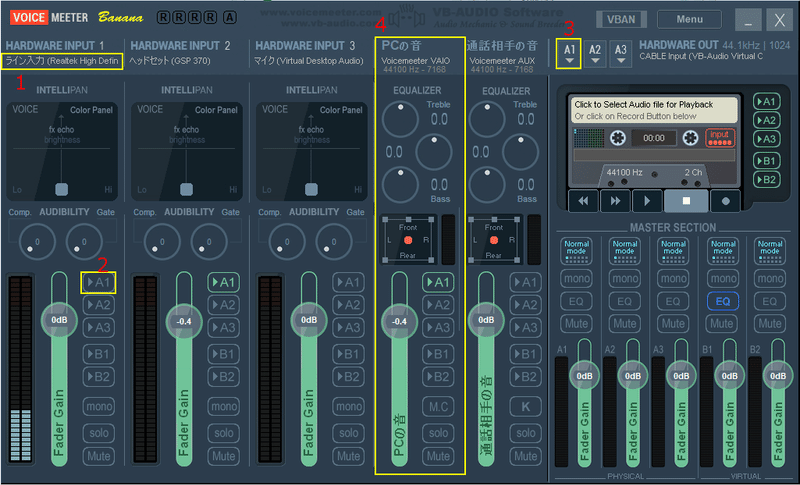
Task: Toggle cassette routing to A1
Action: [766, 101]
